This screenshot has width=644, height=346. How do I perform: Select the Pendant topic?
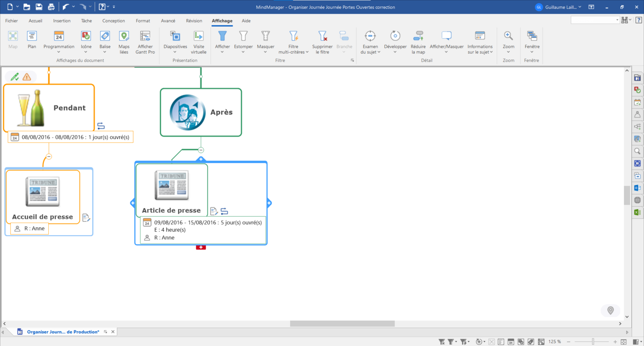[69, 108]
